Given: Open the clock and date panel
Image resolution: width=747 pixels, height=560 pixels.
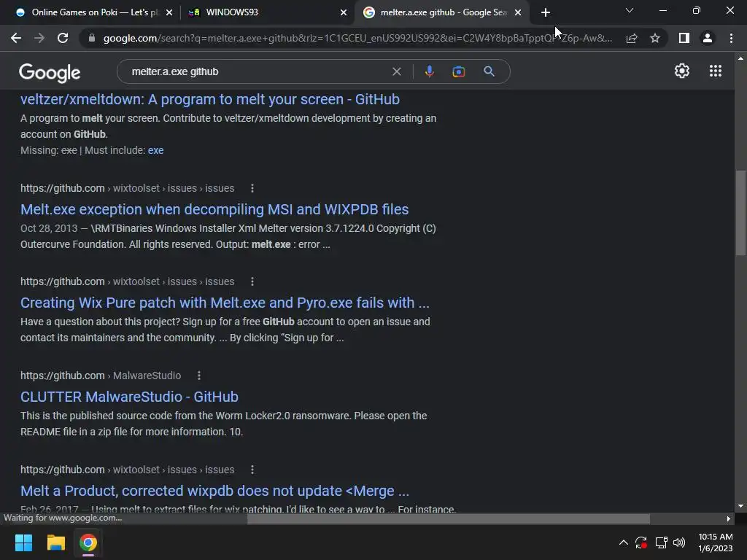Looking at the screenshot, I should point(715,542).
